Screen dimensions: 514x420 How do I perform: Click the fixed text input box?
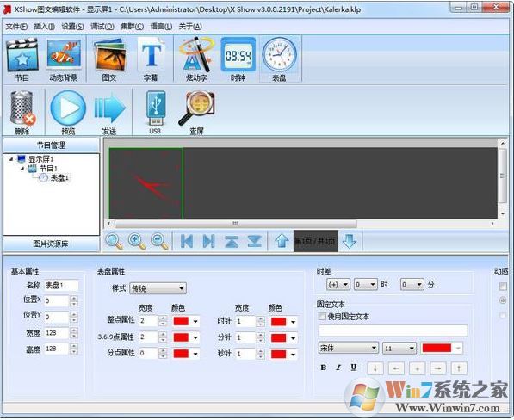[x=393, y=330]
